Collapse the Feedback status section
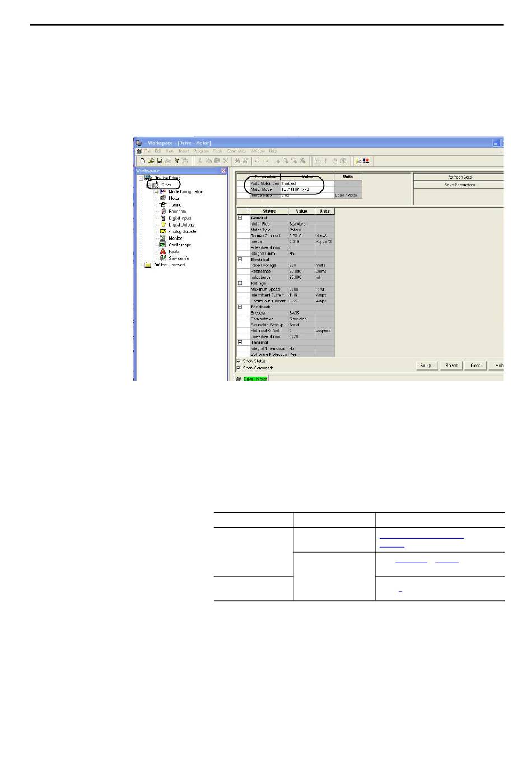Image resolution: width=532 pixels, height=772 pixels. (240, 307)
